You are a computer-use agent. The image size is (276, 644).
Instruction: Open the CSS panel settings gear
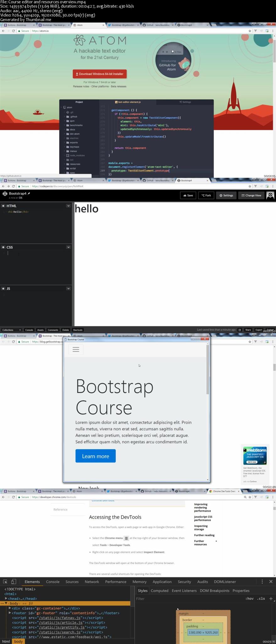click(3, 247)
